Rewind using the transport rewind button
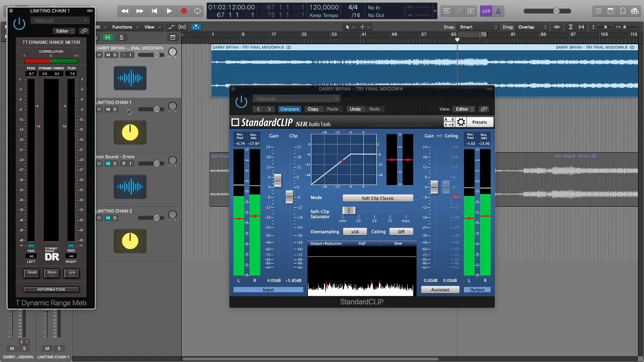644x362 pixels. (x=125, y=11)
